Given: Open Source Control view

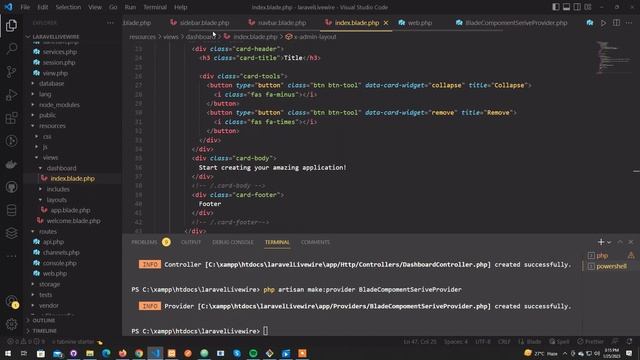Looking at the screenshot, I should tap(11, 72).
